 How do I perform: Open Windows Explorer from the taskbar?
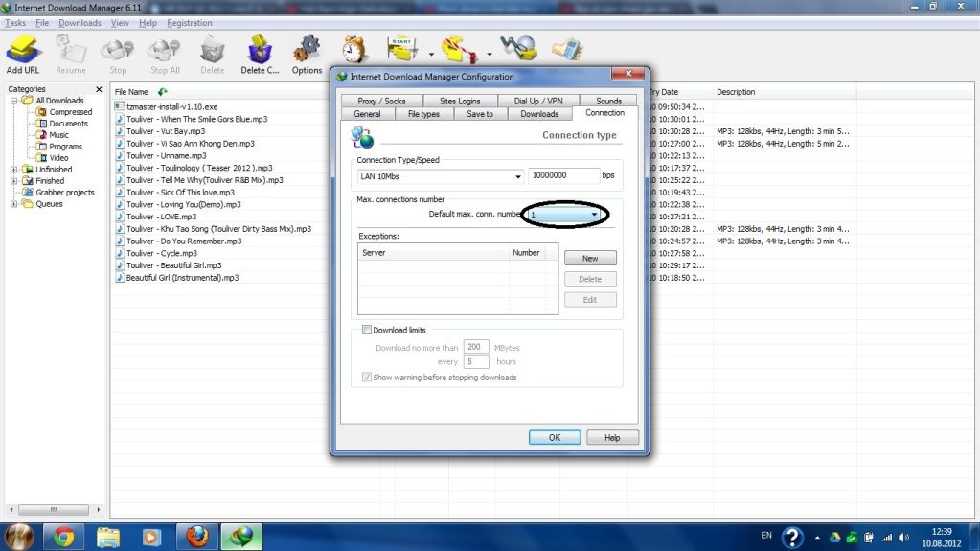[107, 537]
